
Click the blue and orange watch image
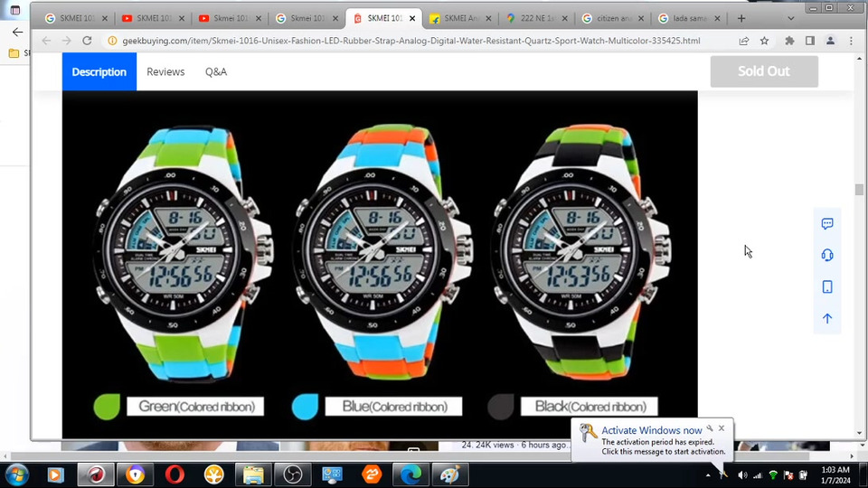coord(382,252)
